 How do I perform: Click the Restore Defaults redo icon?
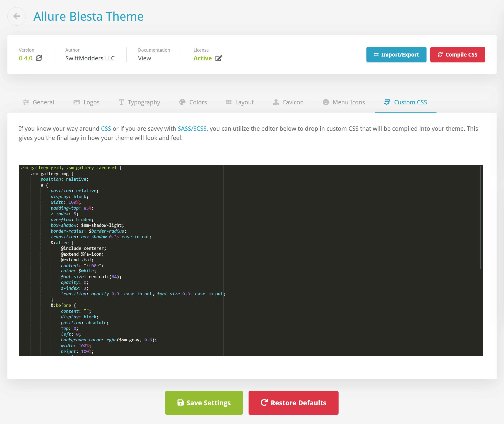(264, 403)
